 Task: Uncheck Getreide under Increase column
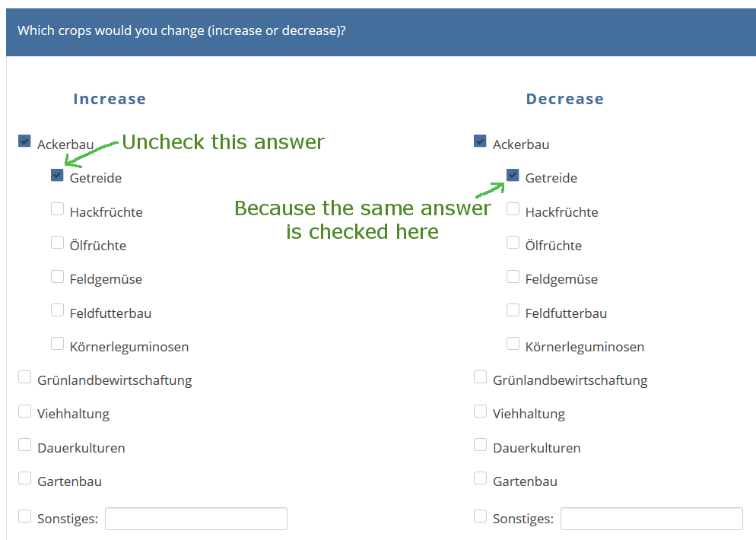pos(57,176)
